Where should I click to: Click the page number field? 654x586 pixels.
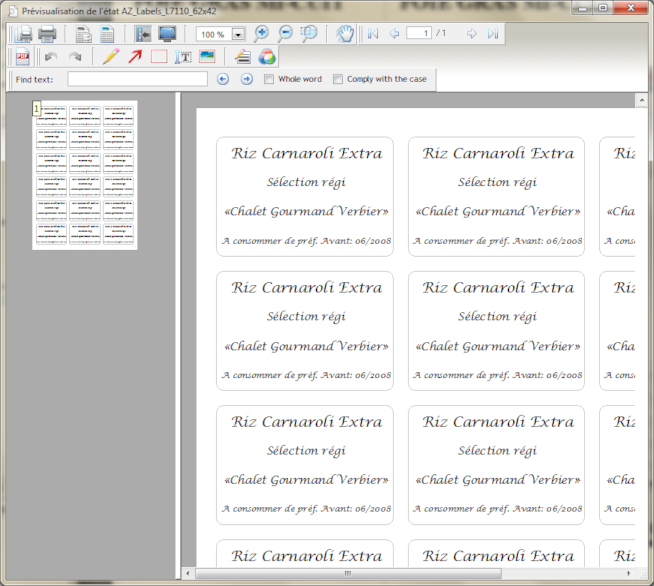(x=419, y=33)
